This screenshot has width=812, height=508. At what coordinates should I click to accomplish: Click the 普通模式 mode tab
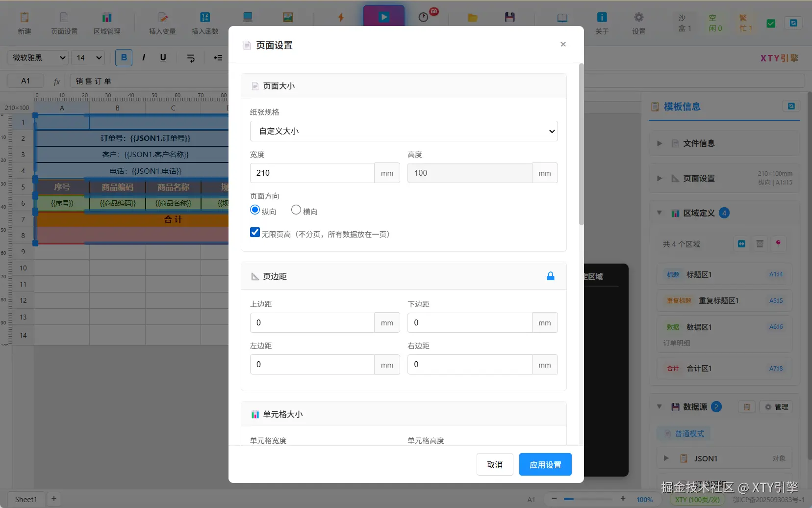click(x=684, y=434)
